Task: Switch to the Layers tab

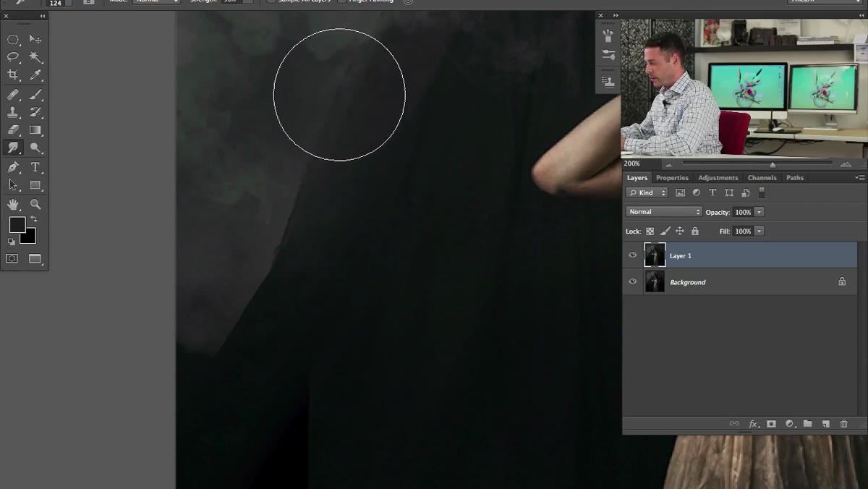Action: click(637, 178)
